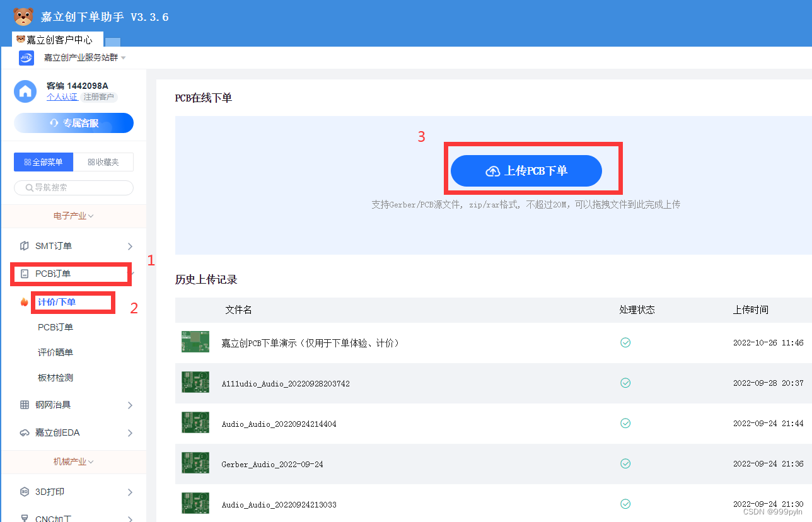Open 计价/下单 submenu item
This screenshot has width=812, height=522.
57,302
